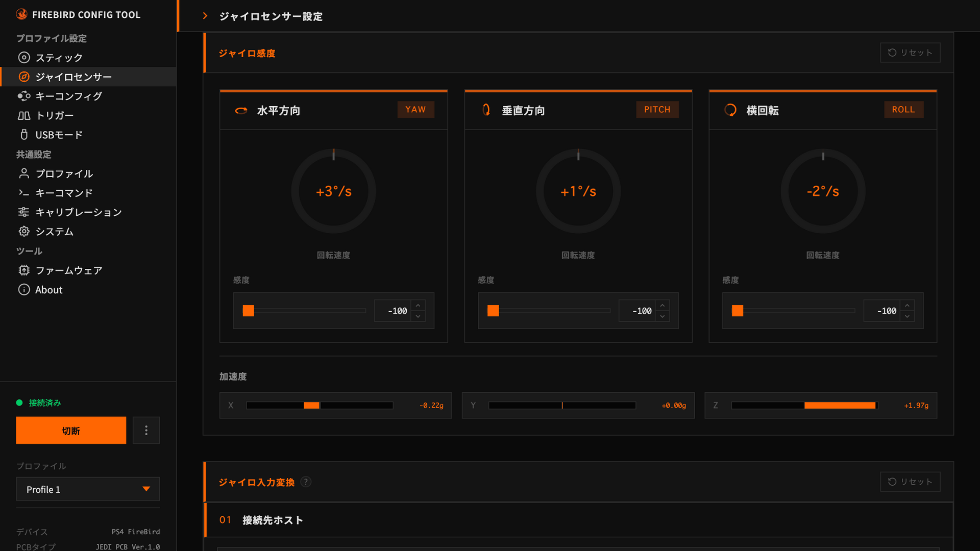This screenshot has width=980, height=551.
Task: Open the Calibration sliders icon
Action: [x=24, y=212]
